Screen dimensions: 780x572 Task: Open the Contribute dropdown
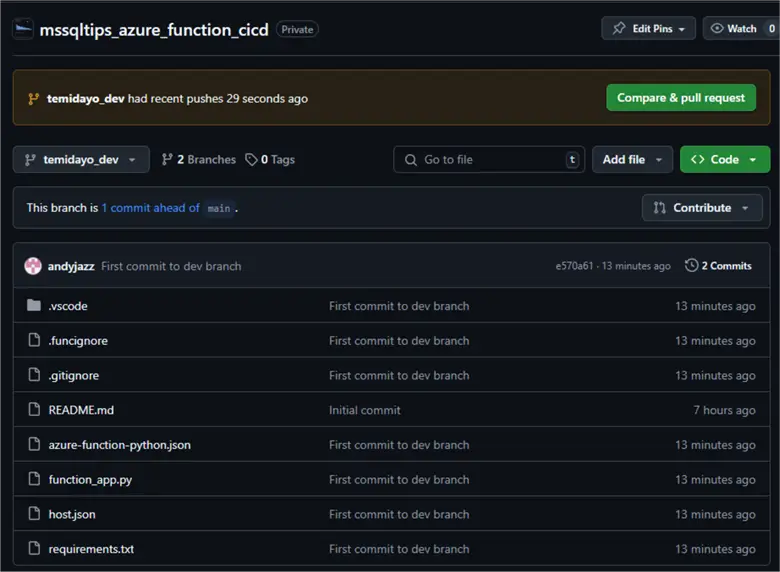coord(702,208)
